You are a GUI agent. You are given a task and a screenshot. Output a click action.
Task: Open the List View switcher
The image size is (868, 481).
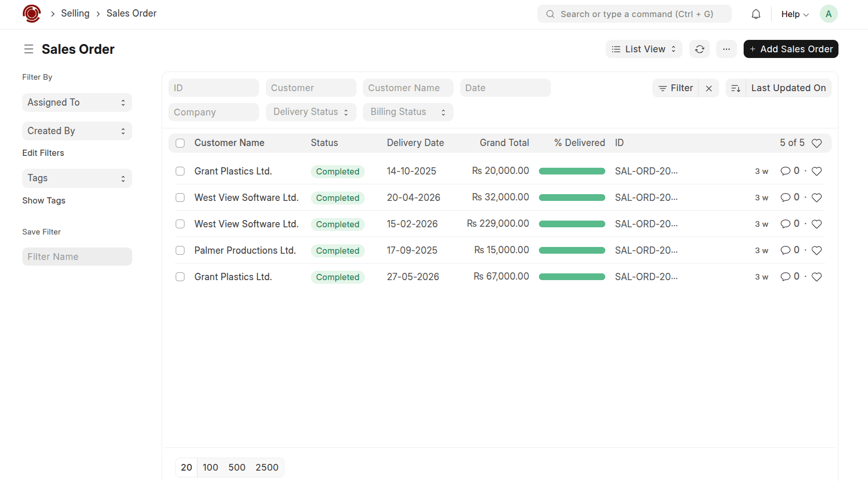click(644, 49)
